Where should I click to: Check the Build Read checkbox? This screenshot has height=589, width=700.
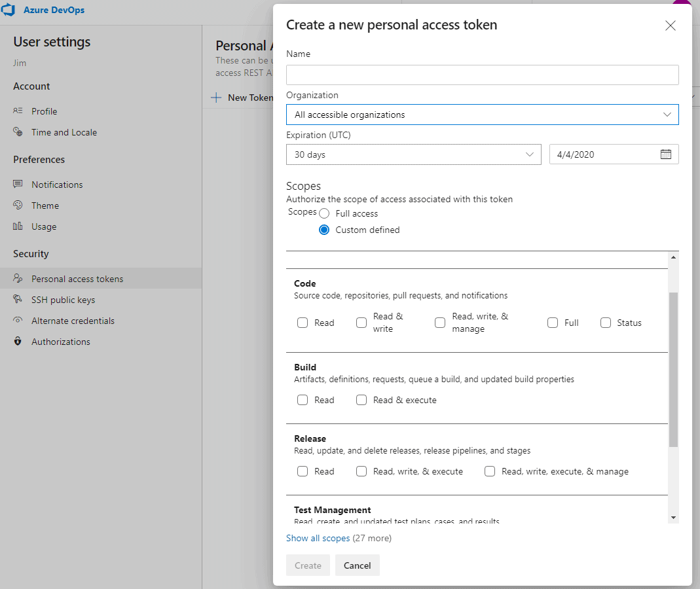tap(303, 400)
